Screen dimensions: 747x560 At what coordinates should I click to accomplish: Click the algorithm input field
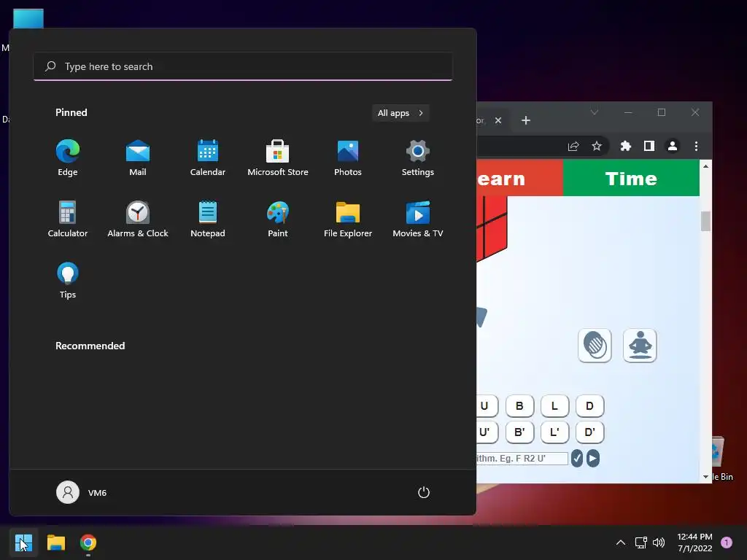522,459
